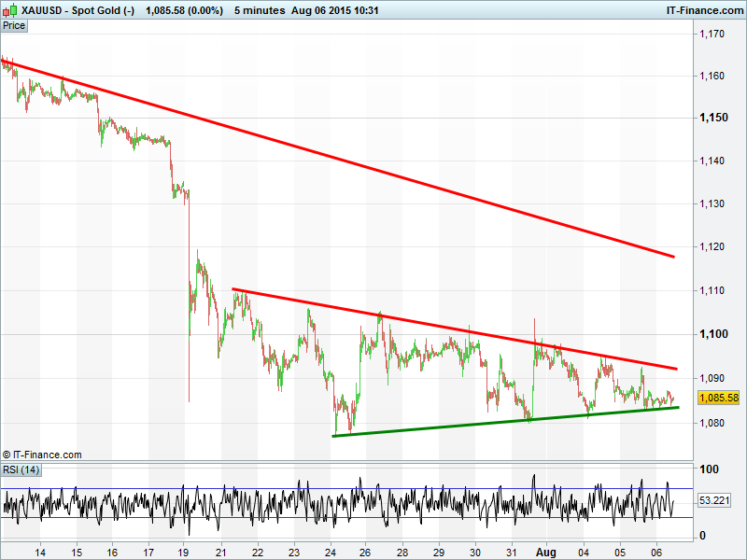The height and width of the screenshot is (560, 747).
Task: Click the © IT-Finance.com watermark
Action: tap(42, 455)
